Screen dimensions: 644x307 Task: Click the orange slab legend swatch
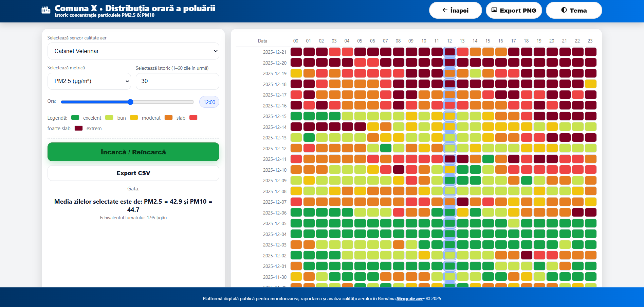(x=168, y=118)
